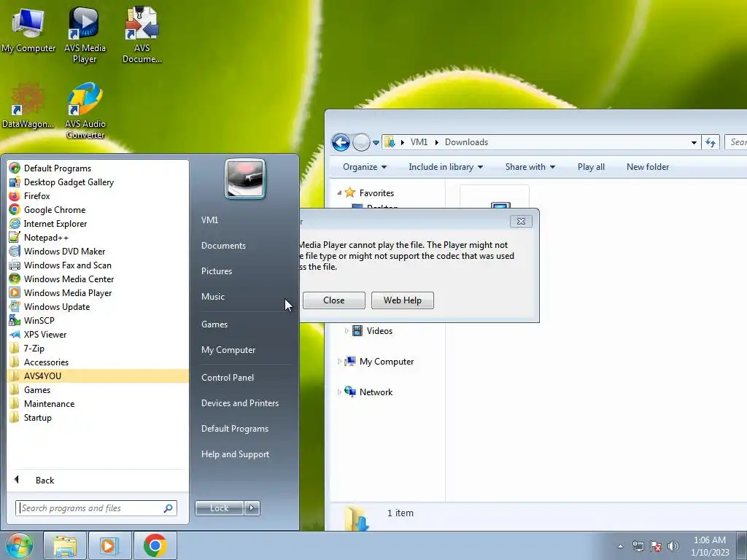Select Favorites in navigation pane

point(376,192)
